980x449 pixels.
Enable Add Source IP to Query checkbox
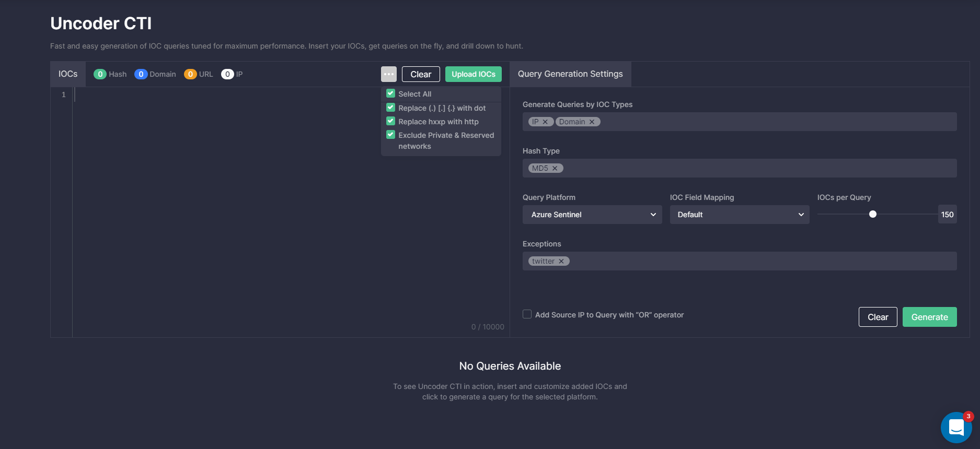pyautogui.click(x=527, y=314)
